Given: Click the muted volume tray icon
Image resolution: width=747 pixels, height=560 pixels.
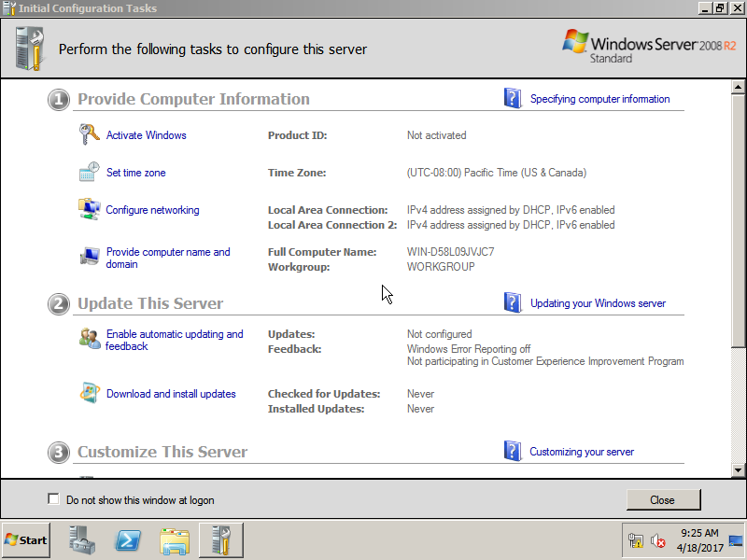Looking at the screenshot, I should tap(658, 541).
